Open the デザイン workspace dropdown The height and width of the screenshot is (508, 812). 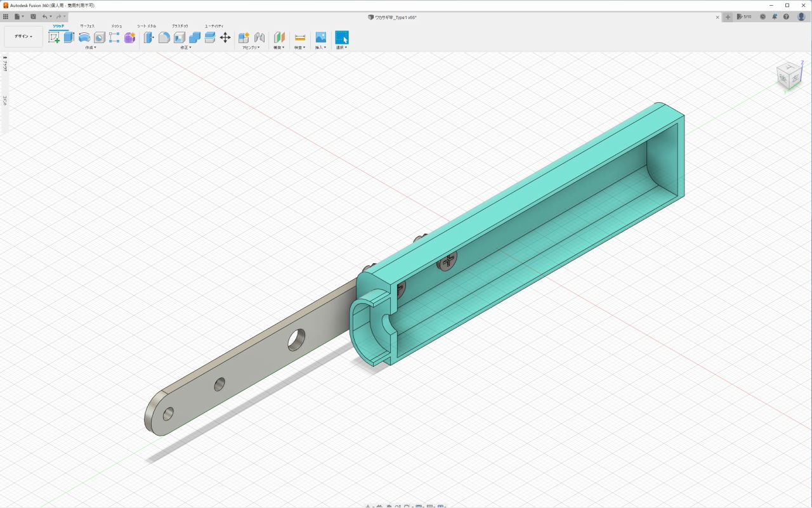(23, 37)
